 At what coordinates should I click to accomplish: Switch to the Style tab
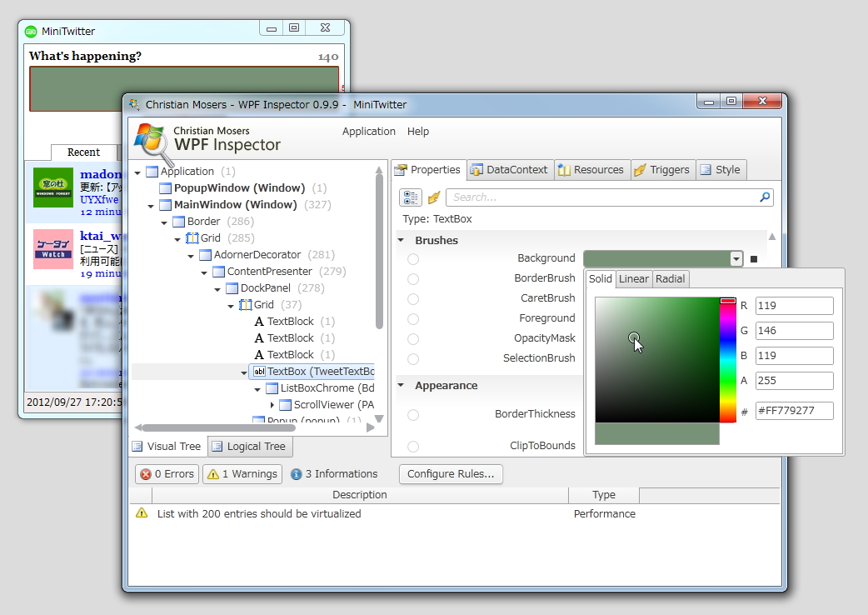click(x=721, y=169)
